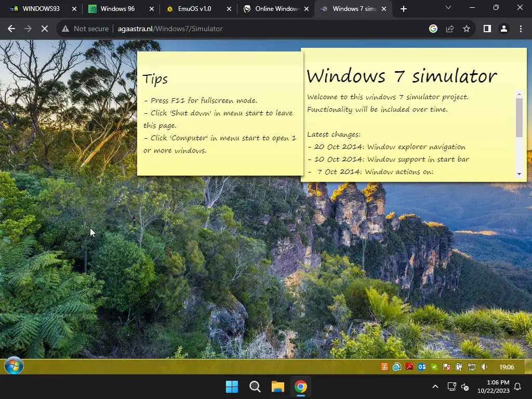
Task: Click the Adobe Acrobat tray icon
Action: [409, 367]
